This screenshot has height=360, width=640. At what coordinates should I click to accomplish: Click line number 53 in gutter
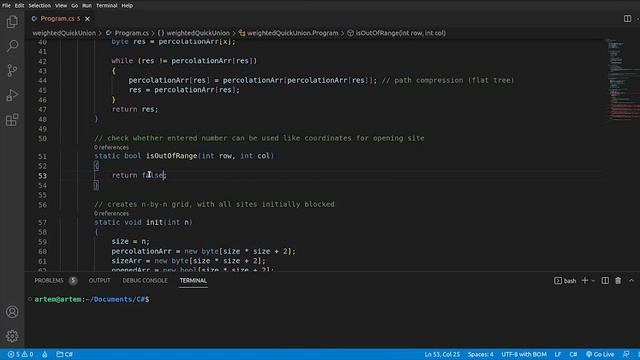point(42,176)
